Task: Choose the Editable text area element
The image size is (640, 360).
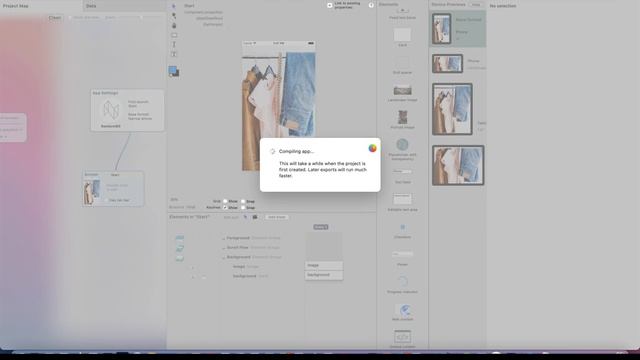Action: [402, 202]
